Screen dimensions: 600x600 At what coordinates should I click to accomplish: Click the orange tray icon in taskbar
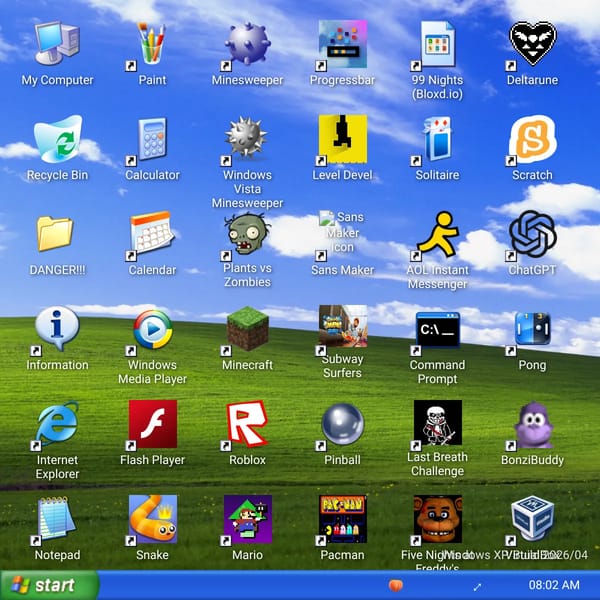(x=396, y=585)
